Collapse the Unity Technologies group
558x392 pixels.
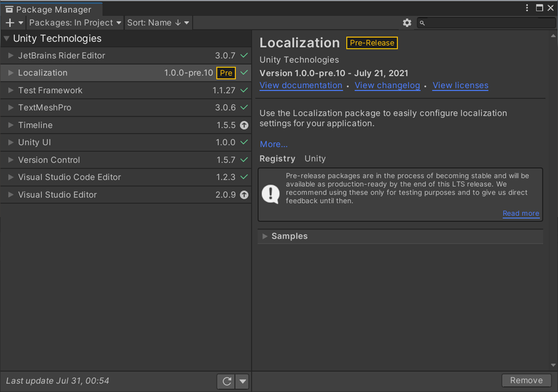pos(5,38)
